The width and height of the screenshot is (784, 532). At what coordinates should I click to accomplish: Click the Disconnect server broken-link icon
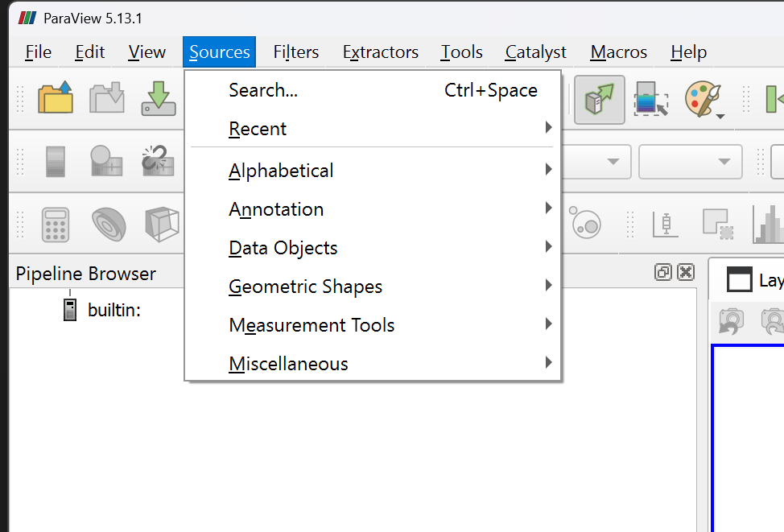[x=158, y=160]
